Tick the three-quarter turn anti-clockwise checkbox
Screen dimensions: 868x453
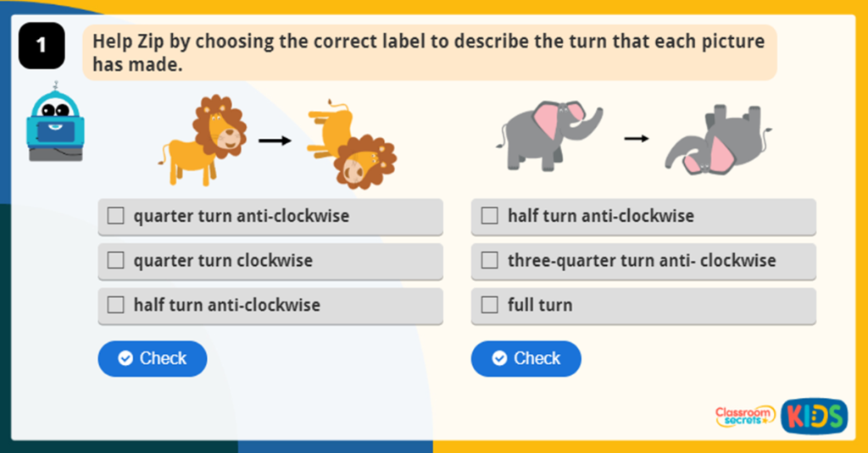[489, 261]
